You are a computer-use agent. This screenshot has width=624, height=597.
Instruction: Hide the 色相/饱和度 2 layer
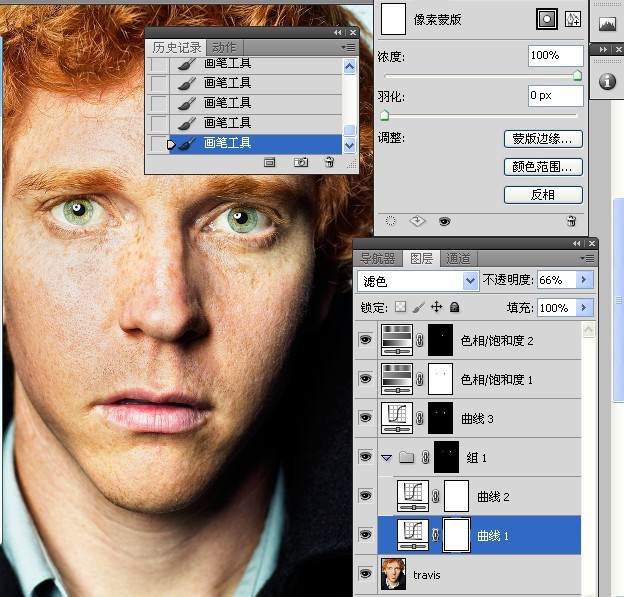point(366,340)
